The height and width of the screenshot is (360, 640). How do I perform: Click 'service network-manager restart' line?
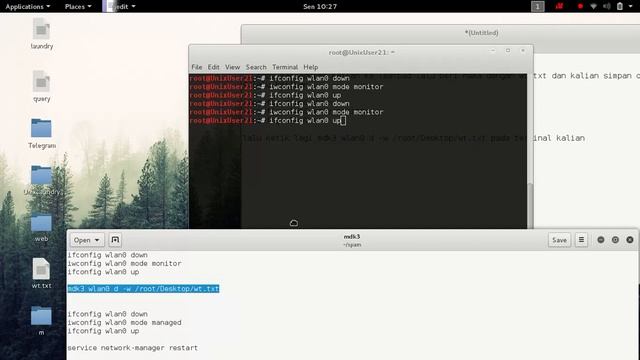[133, 348]
